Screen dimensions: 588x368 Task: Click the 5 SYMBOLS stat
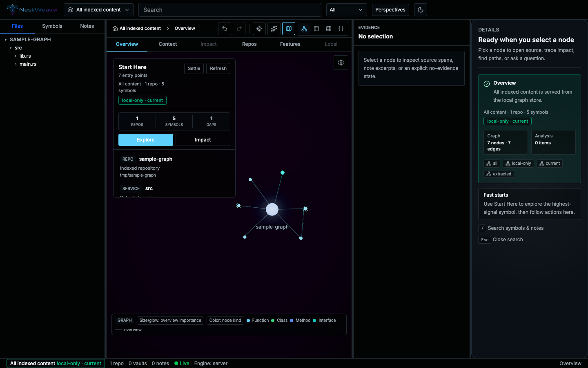[x=174, y=121]
